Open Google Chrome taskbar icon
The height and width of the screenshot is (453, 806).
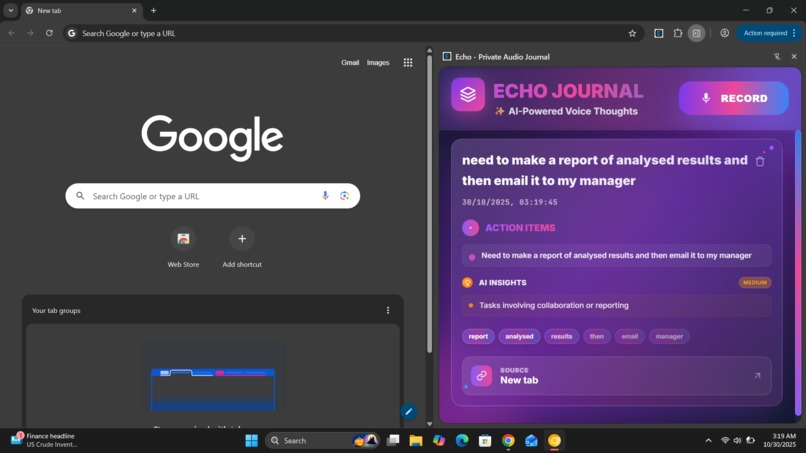(x=508, y=441)
